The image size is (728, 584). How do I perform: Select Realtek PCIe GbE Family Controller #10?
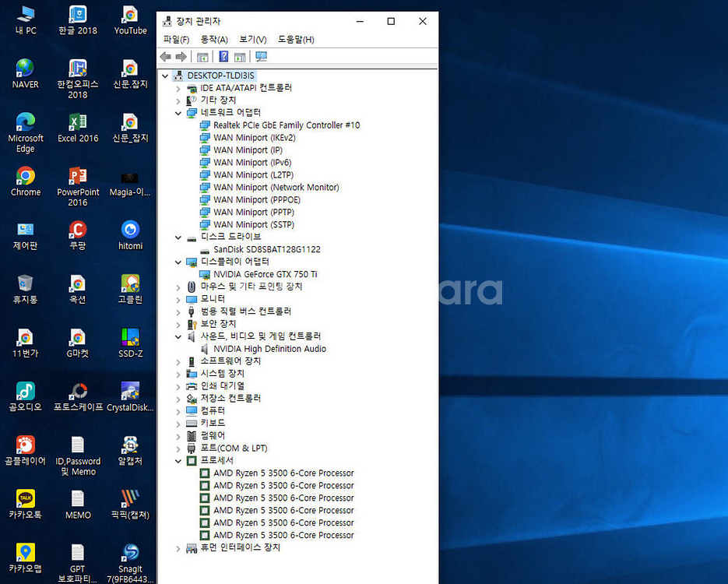[x=287, y=125]
